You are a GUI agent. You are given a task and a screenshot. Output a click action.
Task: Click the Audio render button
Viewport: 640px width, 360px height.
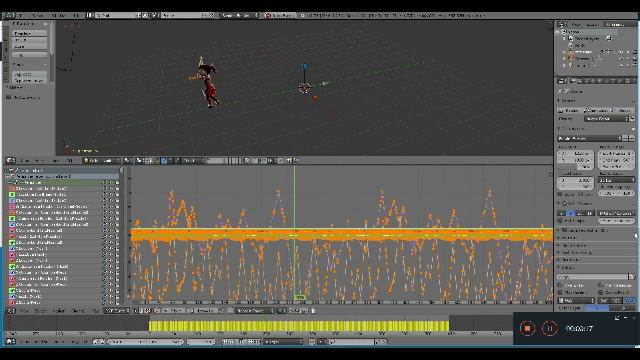click(623, 110)
